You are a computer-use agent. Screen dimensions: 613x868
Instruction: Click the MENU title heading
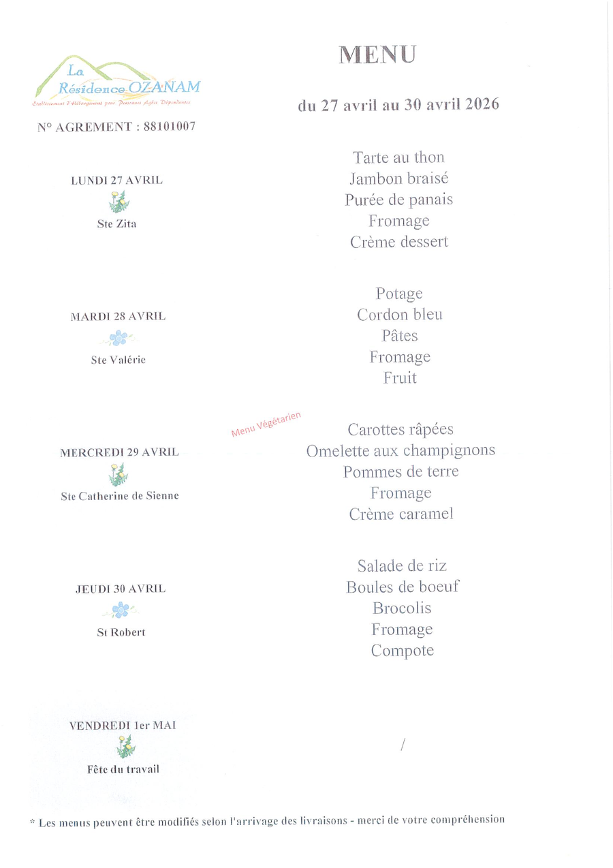tap(377, 55)
